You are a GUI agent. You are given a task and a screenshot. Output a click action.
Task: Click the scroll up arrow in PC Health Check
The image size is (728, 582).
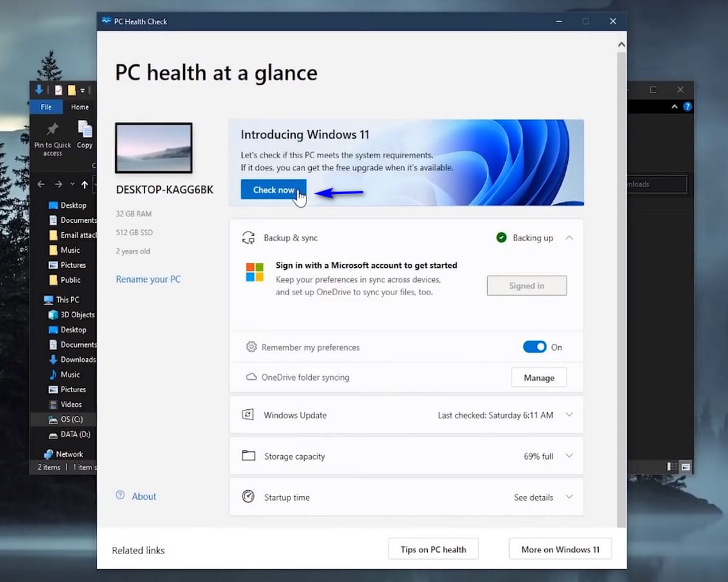coord(621,45)
